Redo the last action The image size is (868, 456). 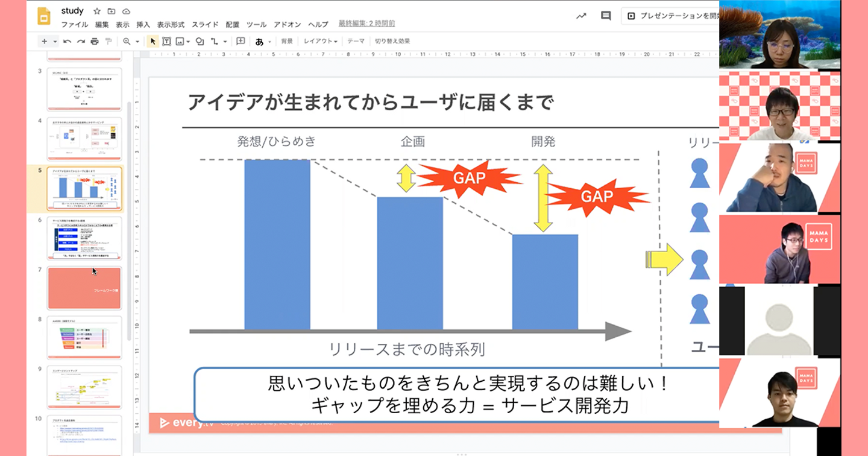click(x=81, y=42)
